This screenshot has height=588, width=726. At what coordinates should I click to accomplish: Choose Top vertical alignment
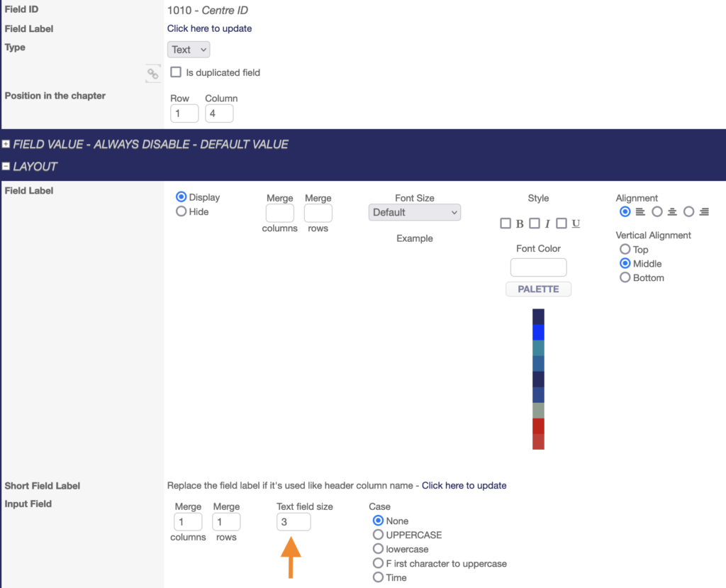[x=625, y=249]
